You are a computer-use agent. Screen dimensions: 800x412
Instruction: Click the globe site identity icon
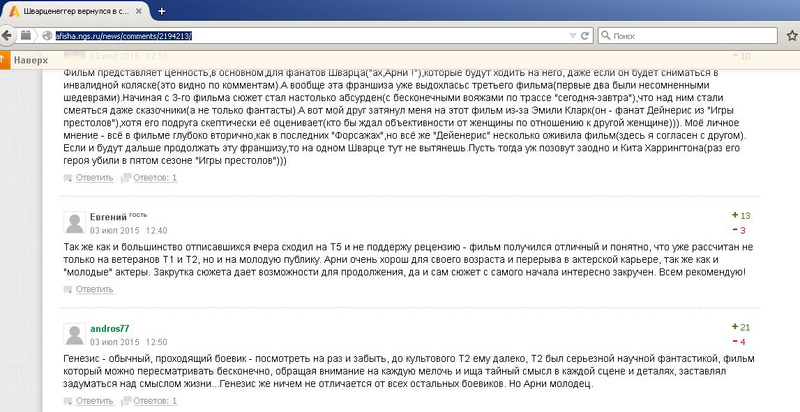coord(47,36)
